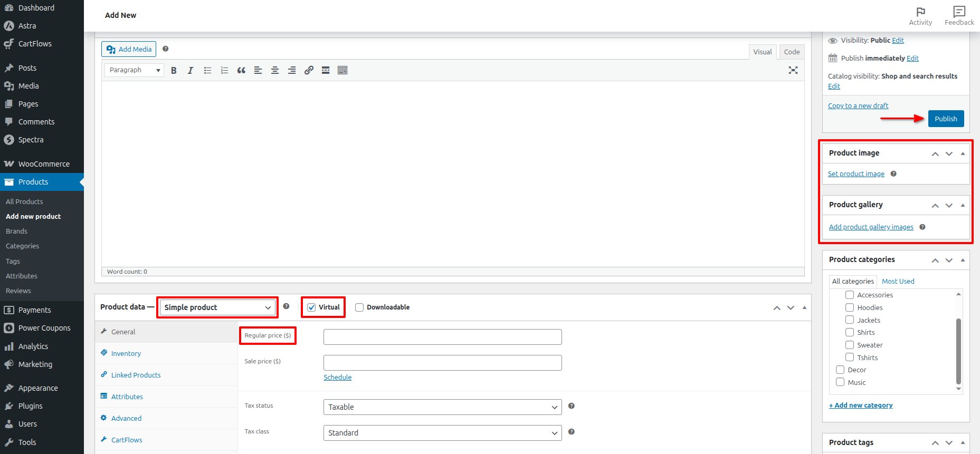Open the Linked Products tab

pyautogui.click(x=167, y=375)
